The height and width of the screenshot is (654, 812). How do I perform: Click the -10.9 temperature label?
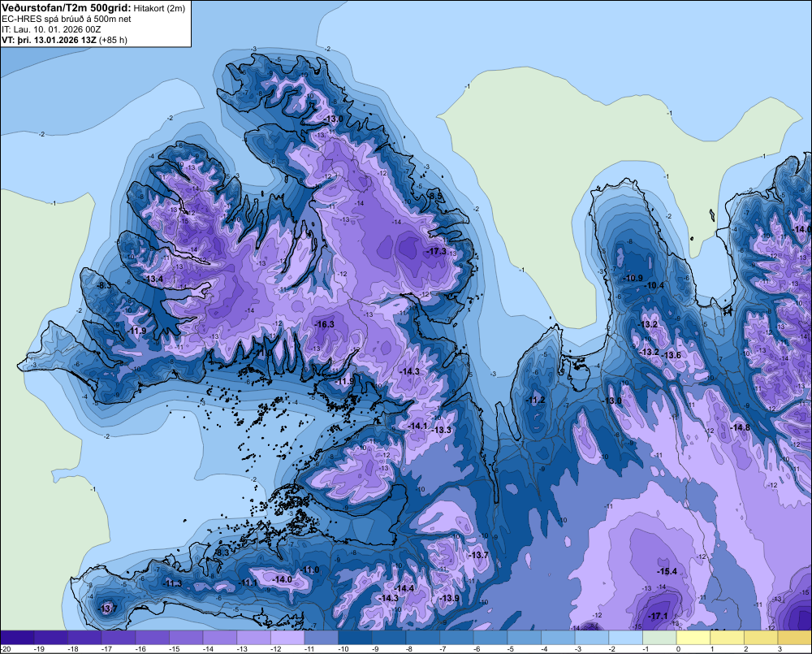click(633, 279)
